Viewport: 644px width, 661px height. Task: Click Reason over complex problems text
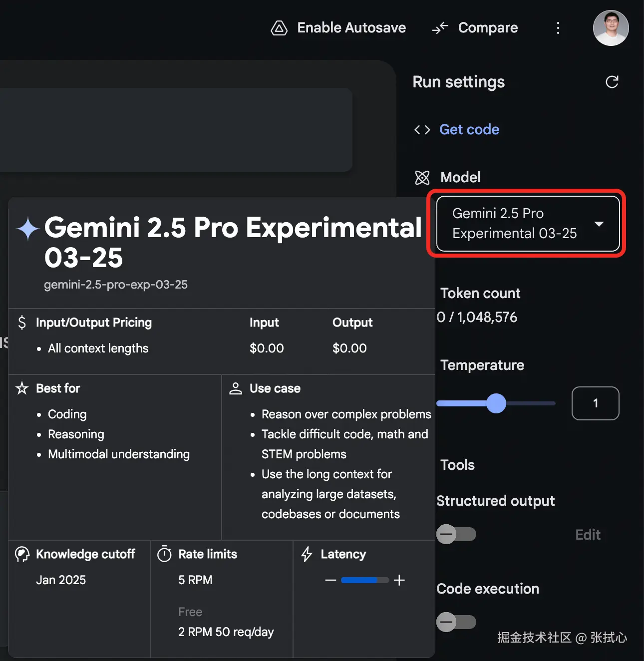click(x=346, y=414)
